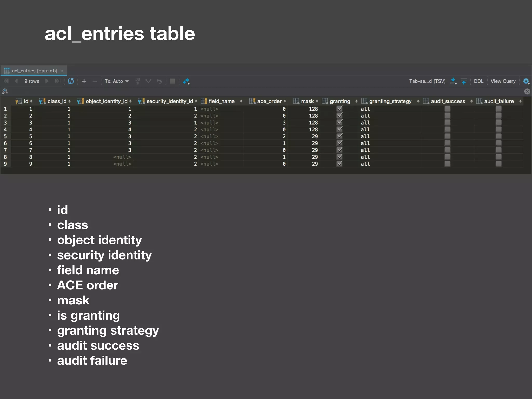Jump to last page of rows
The height and width of the screenshot is (399, 532).
(57, 81)
